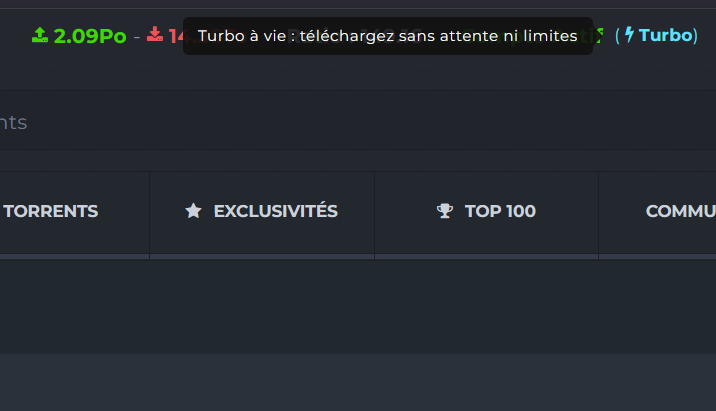Screen dimensions: 716x411
Task: Click the empty header area left of upload stats
Action: pyautogui.click(x=14, y=36)
